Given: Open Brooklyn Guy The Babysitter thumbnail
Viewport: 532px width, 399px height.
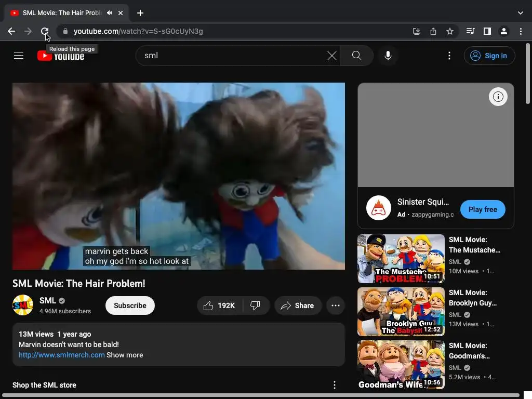Looking at the screenshot, I should pyautogui.click(x=401, y=312).
